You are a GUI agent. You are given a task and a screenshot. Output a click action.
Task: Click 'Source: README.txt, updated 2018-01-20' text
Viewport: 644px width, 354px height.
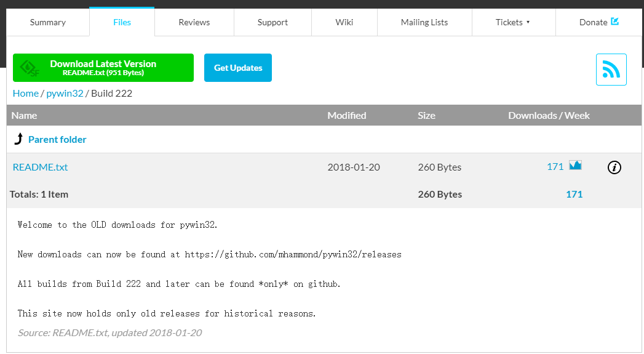(109, 332)
